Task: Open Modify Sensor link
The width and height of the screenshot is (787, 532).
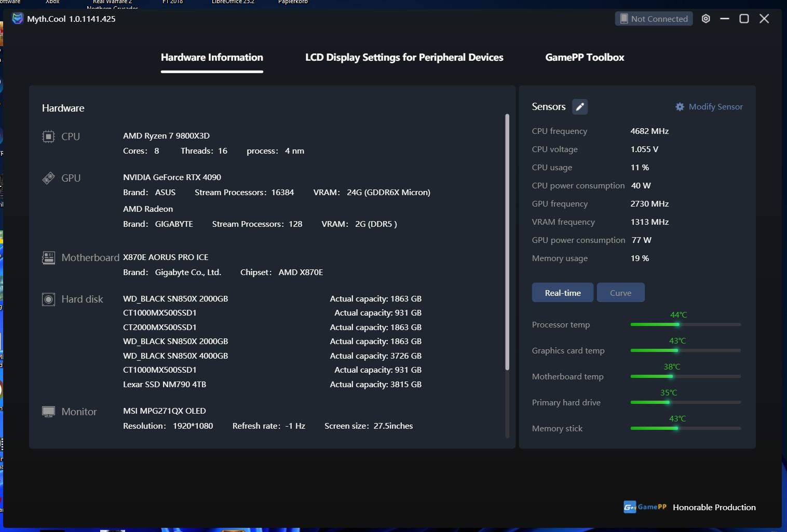Action: [x=709, y=106]
